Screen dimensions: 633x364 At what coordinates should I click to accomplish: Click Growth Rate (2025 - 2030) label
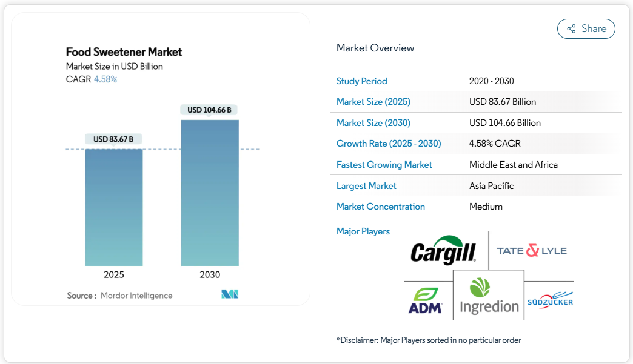pos(389,144)
